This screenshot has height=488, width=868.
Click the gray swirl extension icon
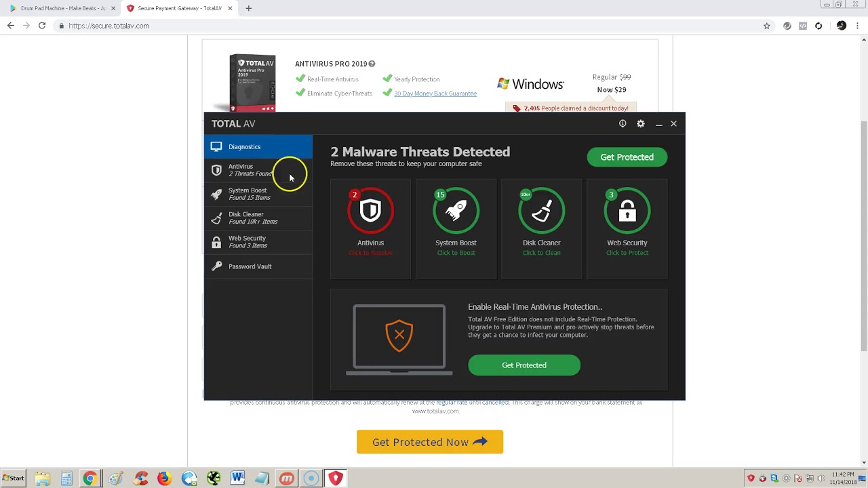787,26
